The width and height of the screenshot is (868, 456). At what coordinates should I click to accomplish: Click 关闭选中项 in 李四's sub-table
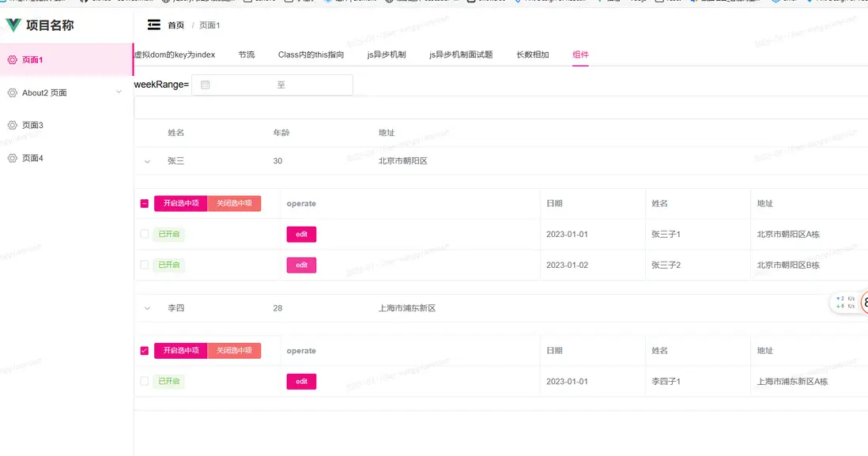(x=234, y=351)
